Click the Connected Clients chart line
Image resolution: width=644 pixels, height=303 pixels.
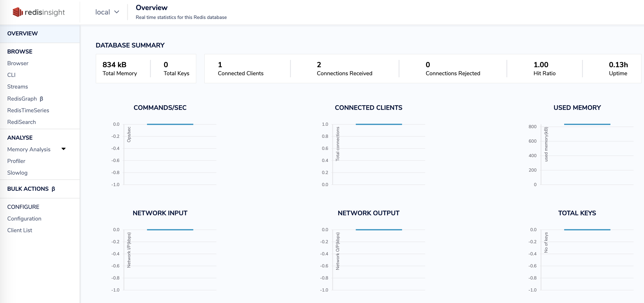click(379, 124)
